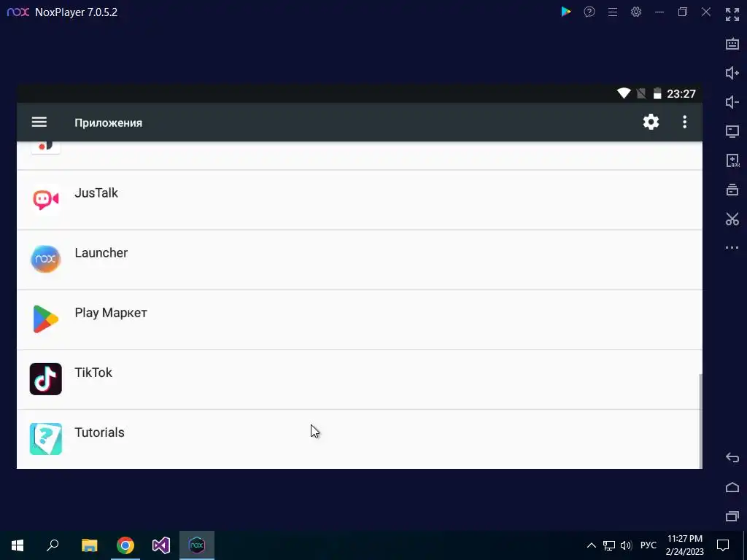Open the three-dot overflow menu

(684, 122)
